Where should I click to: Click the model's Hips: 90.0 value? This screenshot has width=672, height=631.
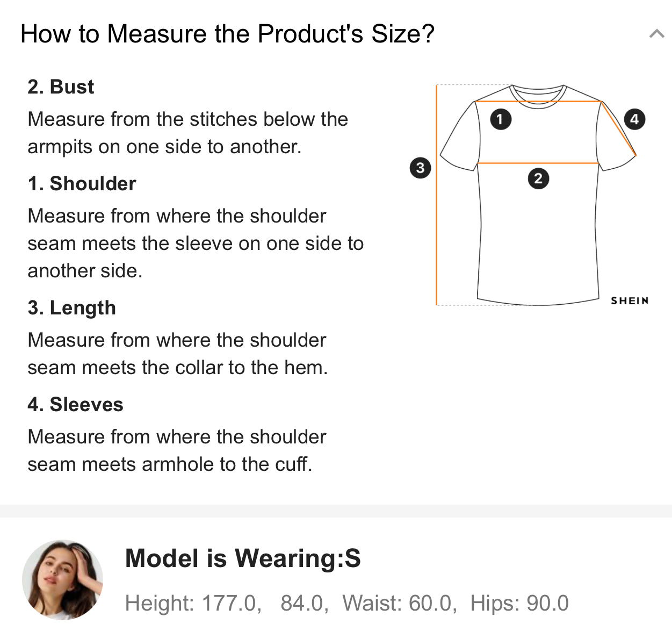click(x=519, y=603)
